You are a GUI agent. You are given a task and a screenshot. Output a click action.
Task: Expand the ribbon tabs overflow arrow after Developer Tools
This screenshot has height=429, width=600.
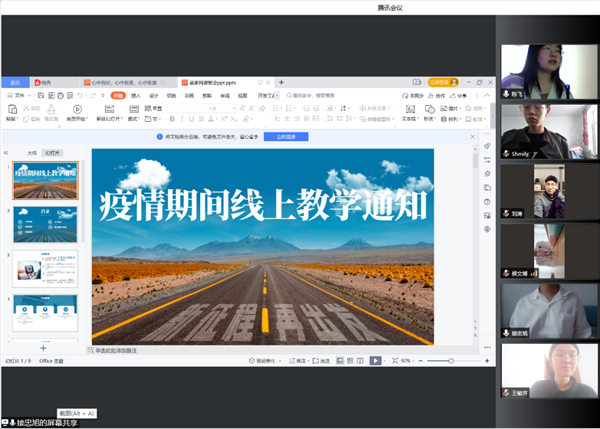click(277, 95)
